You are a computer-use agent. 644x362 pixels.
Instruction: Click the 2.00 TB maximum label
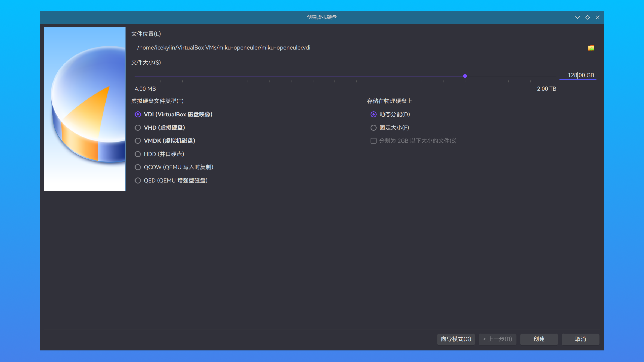[x=546, y=89]
